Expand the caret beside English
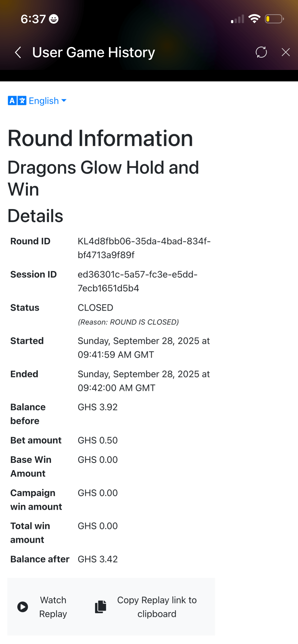 (64, 100)
